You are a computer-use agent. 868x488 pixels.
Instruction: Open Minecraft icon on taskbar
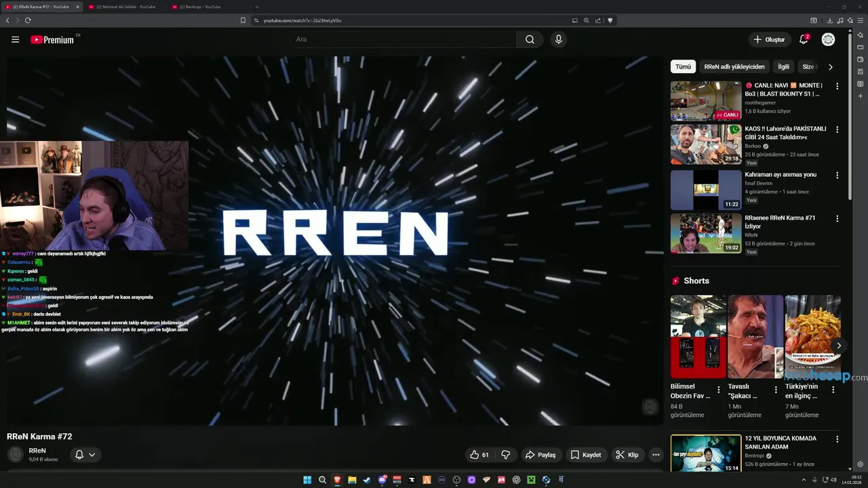(531, 480)
